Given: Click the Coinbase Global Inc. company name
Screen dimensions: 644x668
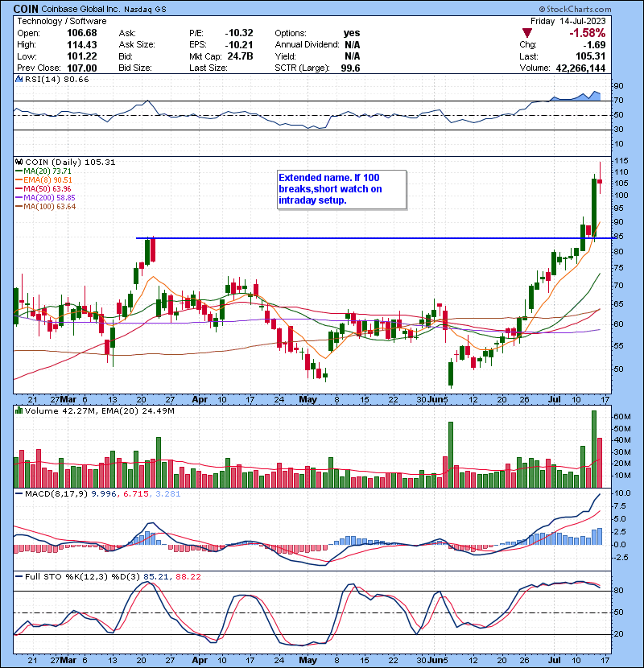Looking at the screenshot, I should coord(81,9).
